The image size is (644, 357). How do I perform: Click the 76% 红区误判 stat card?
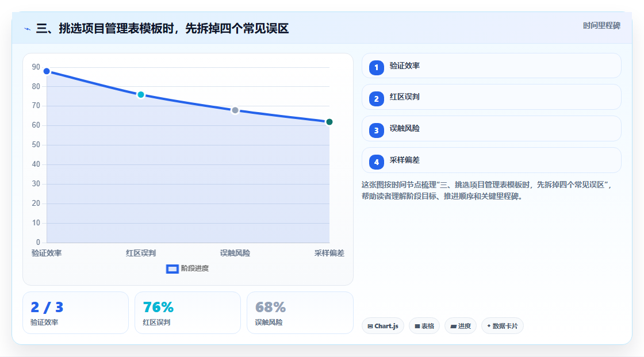coord(187,313)
